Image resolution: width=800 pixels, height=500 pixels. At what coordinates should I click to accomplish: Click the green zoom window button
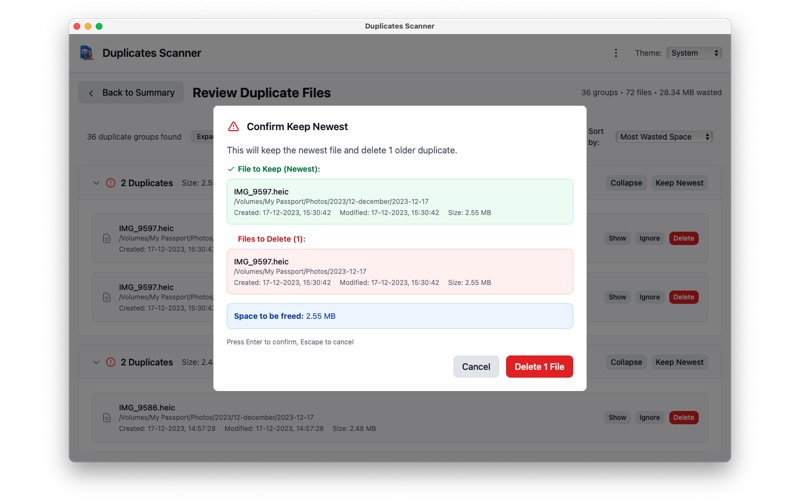tap(99, 26)
